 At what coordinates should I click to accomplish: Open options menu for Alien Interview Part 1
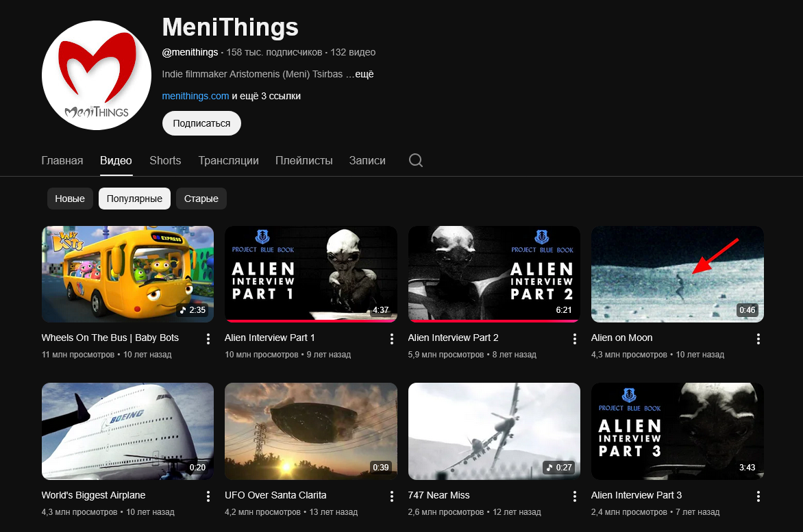coord(391,339)
